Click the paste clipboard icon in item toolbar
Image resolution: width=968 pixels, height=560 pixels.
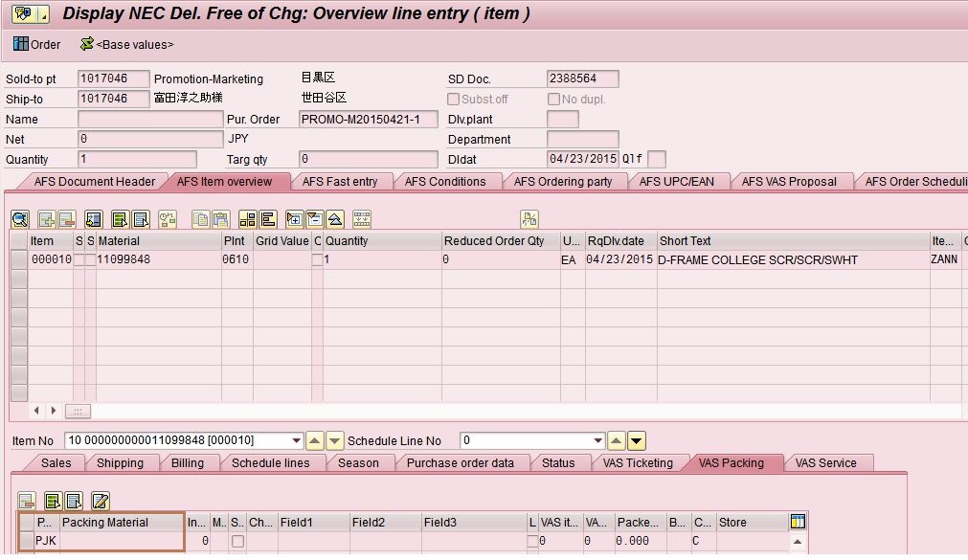(x=220, y=219)
